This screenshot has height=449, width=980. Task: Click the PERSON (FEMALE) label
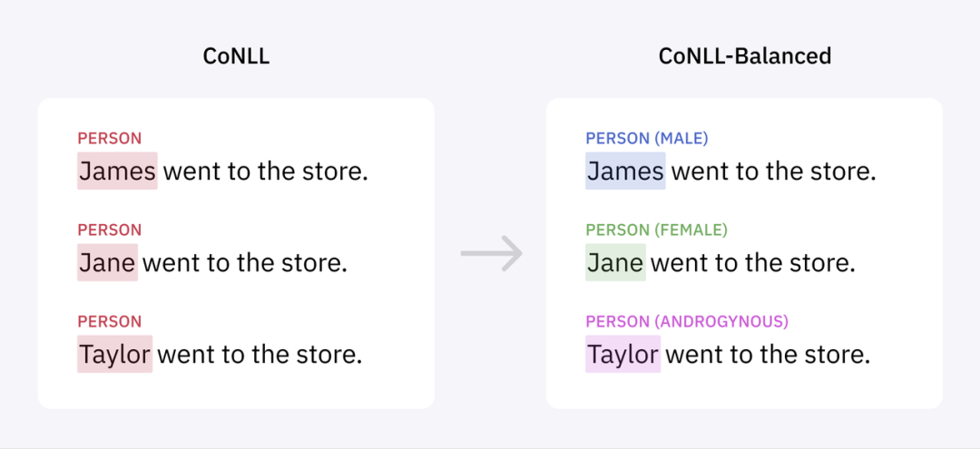[x=657, y=230]
